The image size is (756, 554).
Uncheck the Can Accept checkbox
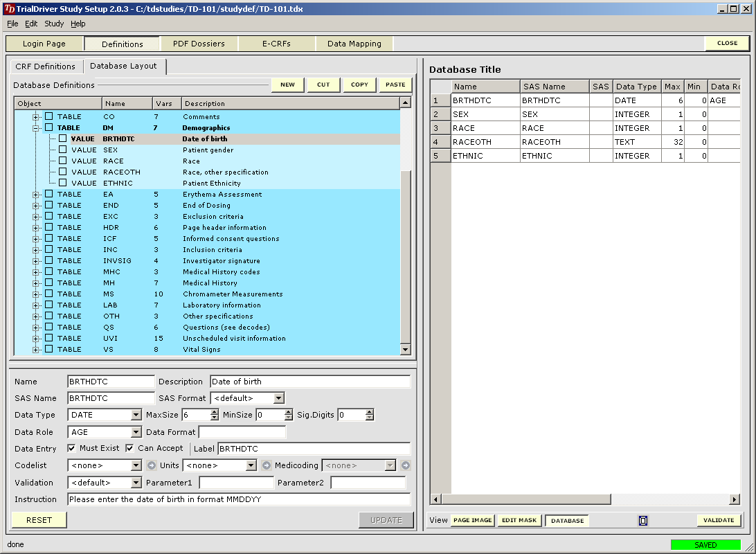[x=129, y=448]
